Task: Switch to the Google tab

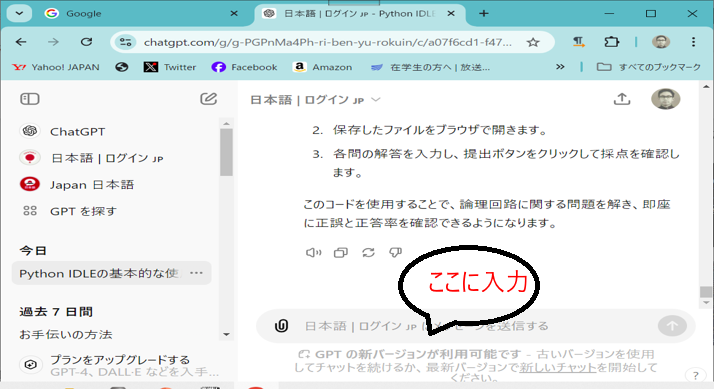Action: pyautogui.click(x=141, y=14)
